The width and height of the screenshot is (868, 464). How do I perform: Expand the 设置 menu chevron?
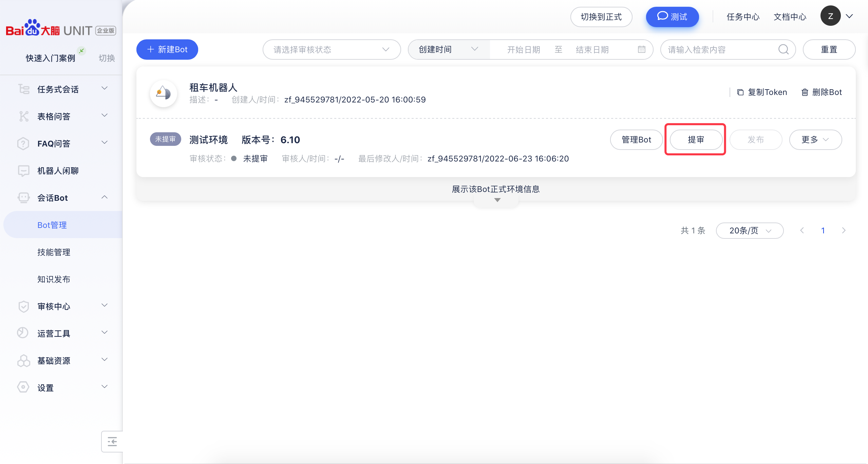pyautogui.click(x=105, y=387)
